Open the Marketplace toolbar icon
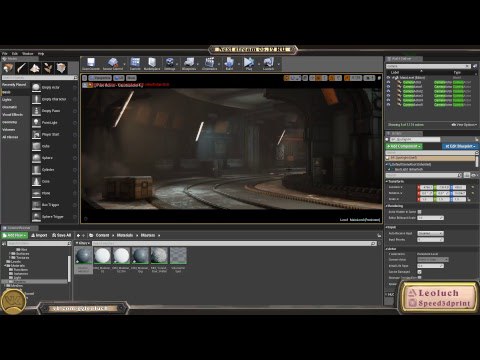Viewport: 480px width, 360px height. pyautogui.click(x=152, y=62)
